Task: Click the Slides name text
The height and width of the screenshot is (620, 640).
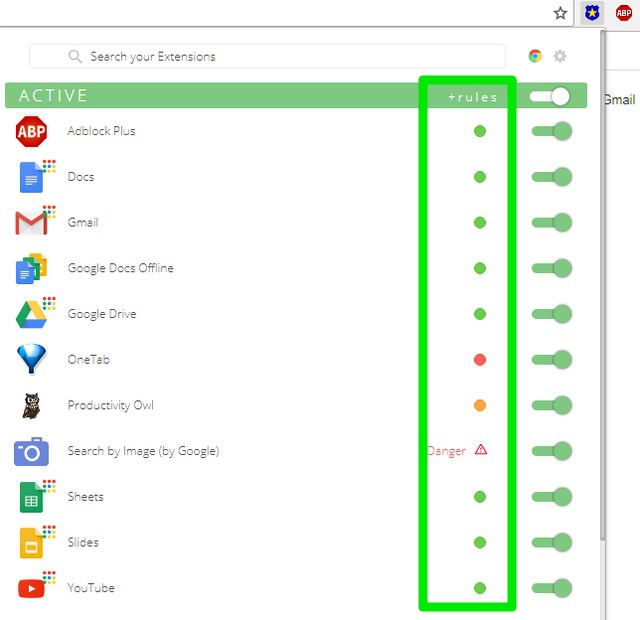Action: 83,542
